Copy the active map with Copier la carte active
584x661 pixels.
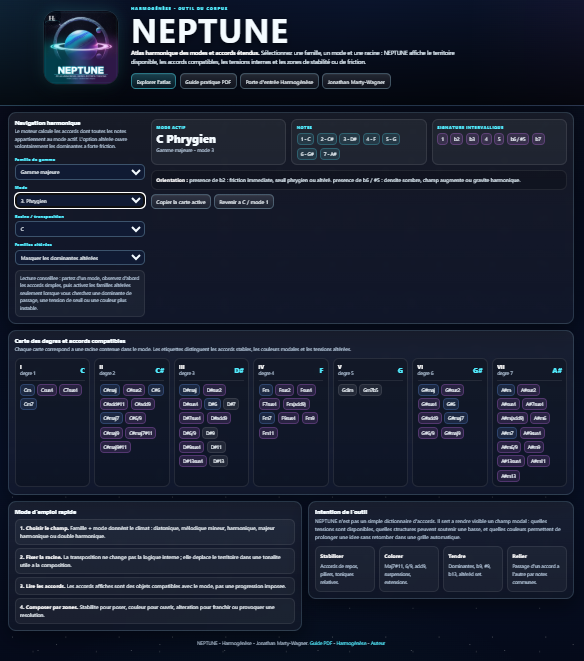tap(181, 202)
